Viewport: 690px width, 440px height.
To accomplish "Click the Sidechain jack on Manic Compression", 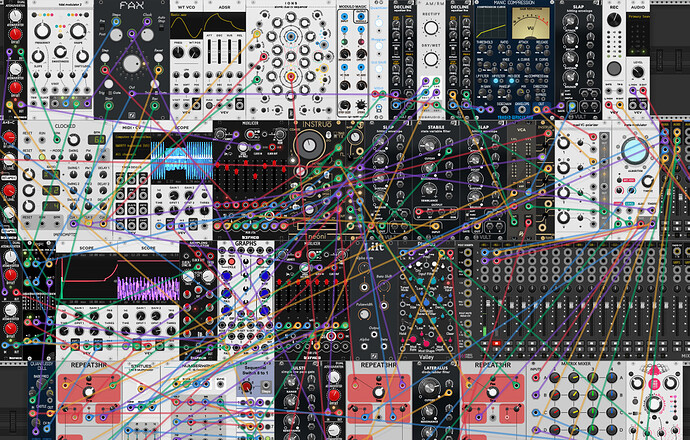I will (x=504, y=109).
